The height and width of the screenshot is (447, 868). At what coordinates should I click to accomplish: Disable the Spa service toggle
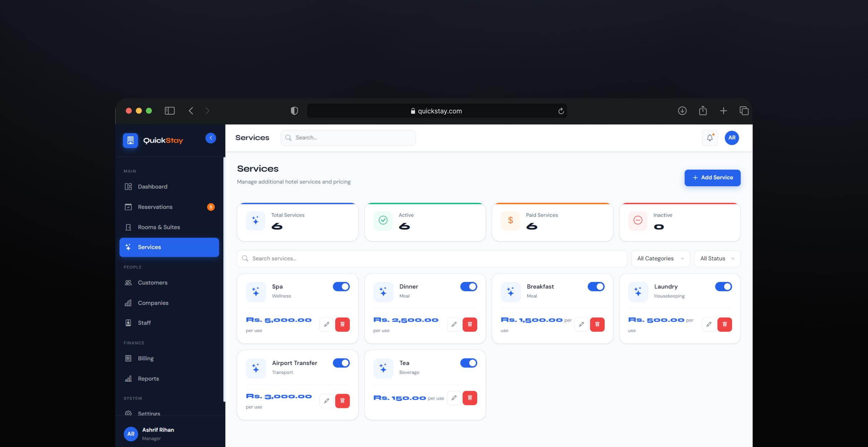pyautogui.click(x=341, y=287)
